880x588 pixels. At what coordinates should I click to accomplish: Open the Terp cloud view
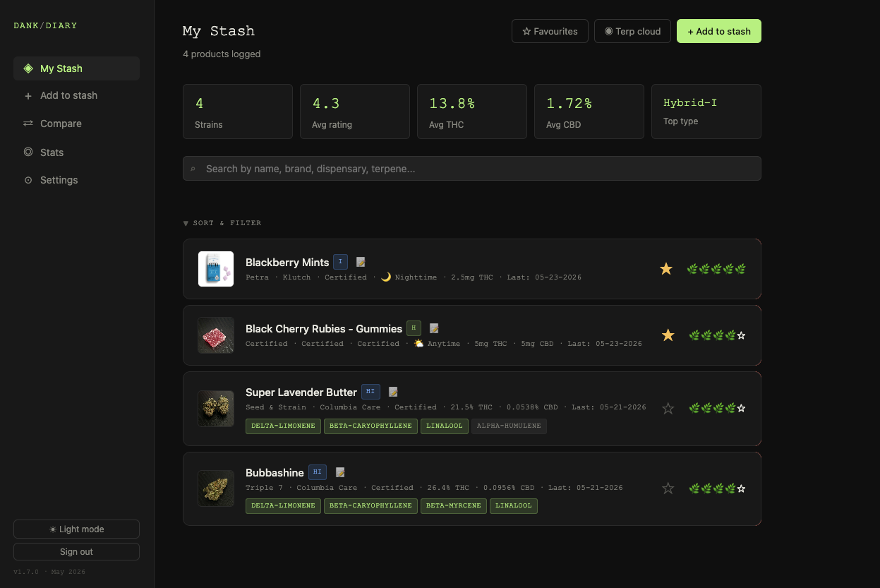click(632, 31)
